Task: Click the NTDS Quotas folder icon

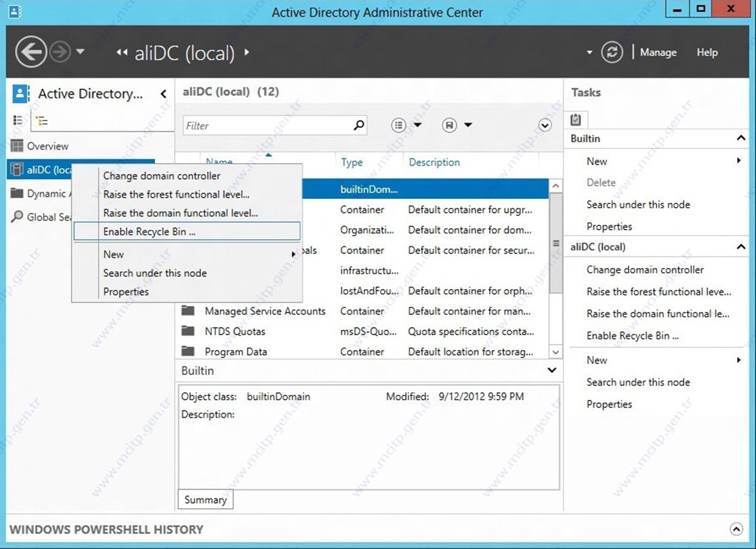Action: [x=188, y=330]
